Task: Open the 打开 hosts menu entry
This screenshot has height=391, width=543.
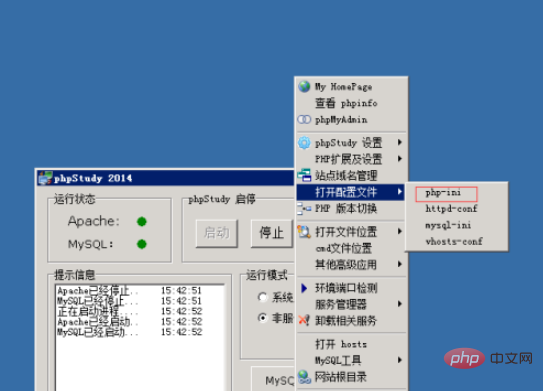Action: coord(351,344)
